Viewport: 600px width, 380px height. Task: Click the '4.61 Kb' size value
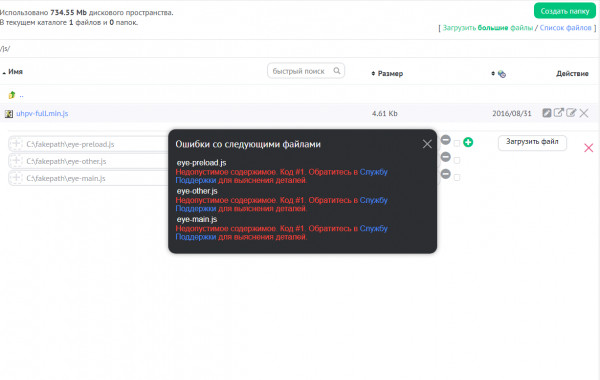385,113
